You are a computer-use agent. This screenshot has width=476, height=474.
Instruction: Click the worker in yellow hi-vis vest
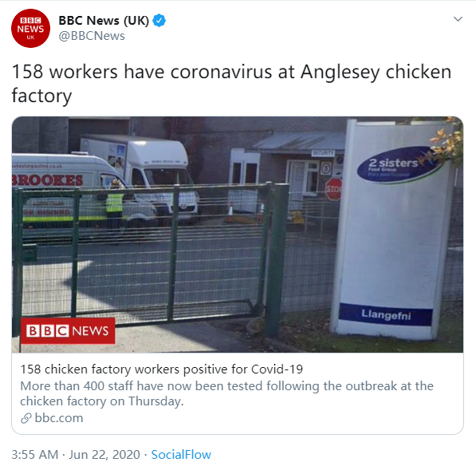pyautogui.click(x=115, y=203)
